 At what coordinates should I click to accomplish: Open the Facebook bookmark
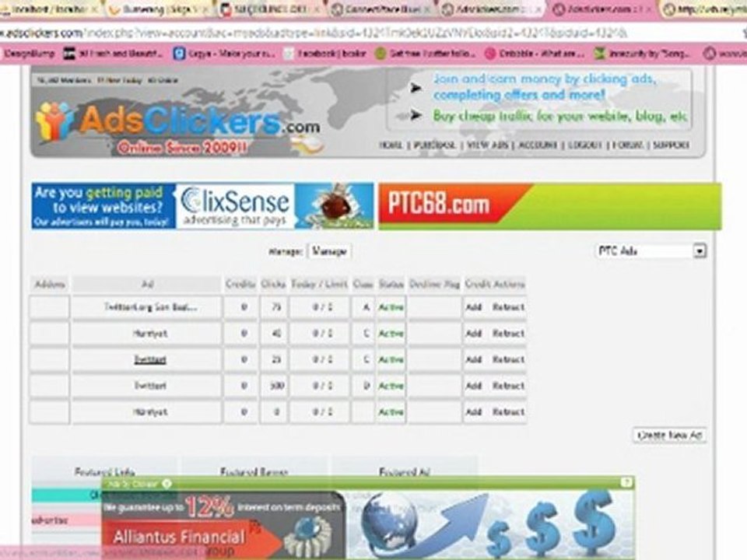325,54
